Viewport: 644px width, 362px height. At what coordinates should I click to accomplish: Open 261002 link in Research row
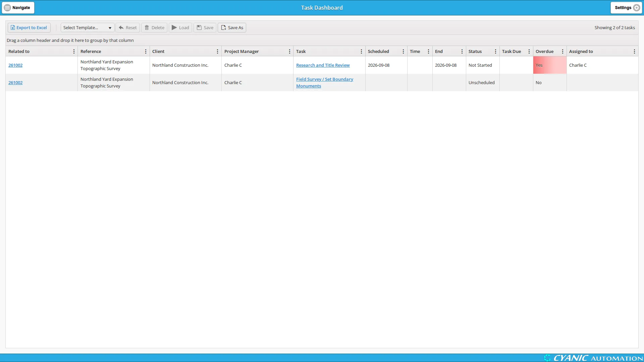coord(15,65)
